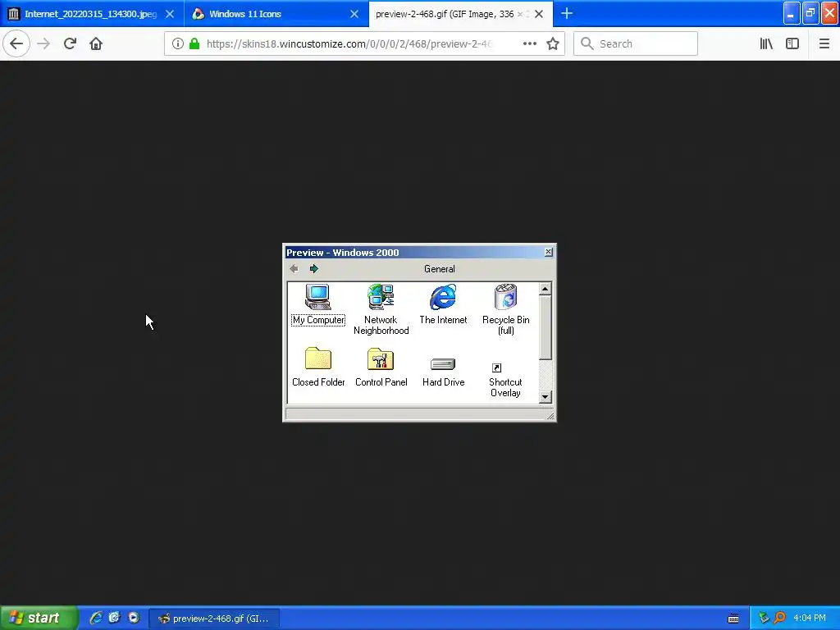840x630 pixels.
Task: Open the Library bookshelf icon
Action: coord(766,44)
